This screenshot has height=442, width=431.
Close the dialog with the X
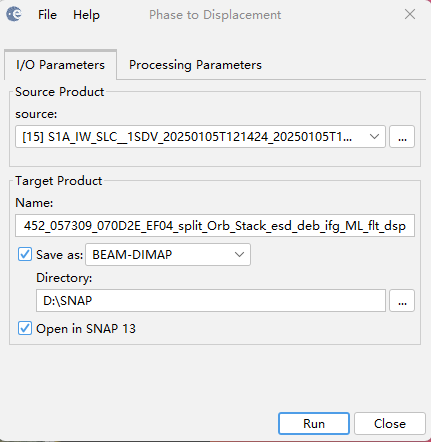click(x=410, y=14)
